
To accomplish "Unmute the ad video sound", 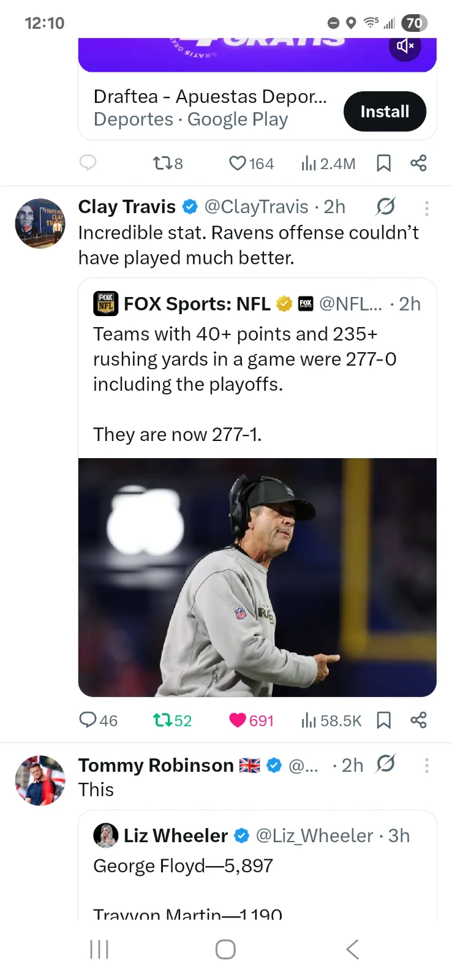I will point(405,46).
